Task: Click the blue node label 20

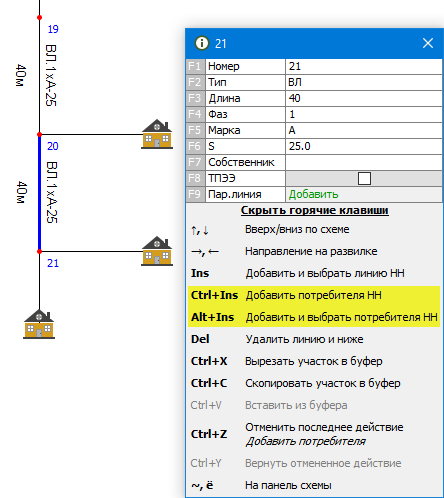Action: pos(53,146)
